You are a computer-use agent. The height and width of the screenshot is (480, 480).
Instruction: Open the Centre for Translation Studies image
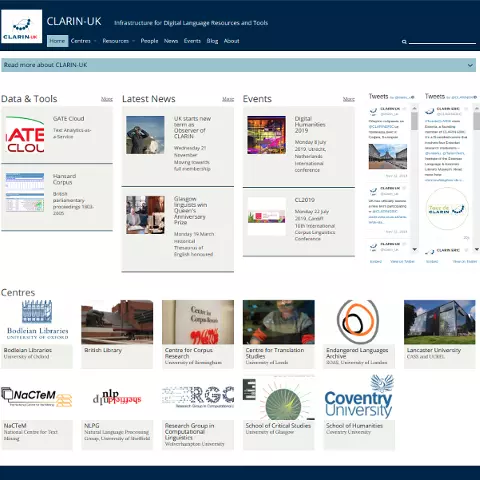(x=279, y=322)
